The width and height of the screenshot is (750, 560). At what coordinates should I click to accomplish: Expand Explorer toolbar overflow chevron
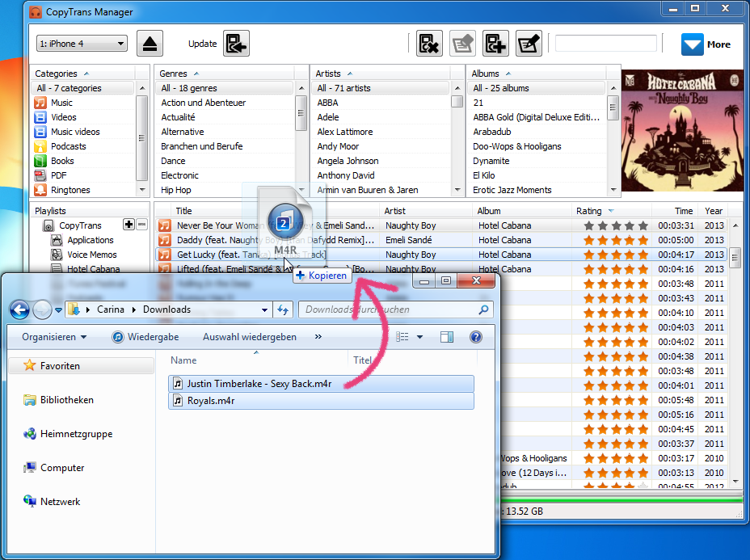[318, 337]
